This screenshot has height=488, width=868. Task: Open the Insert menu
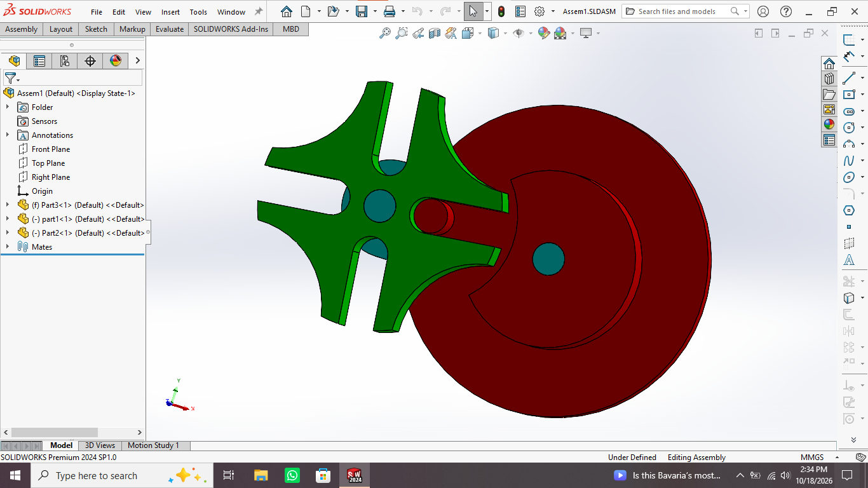pos(170,11)
